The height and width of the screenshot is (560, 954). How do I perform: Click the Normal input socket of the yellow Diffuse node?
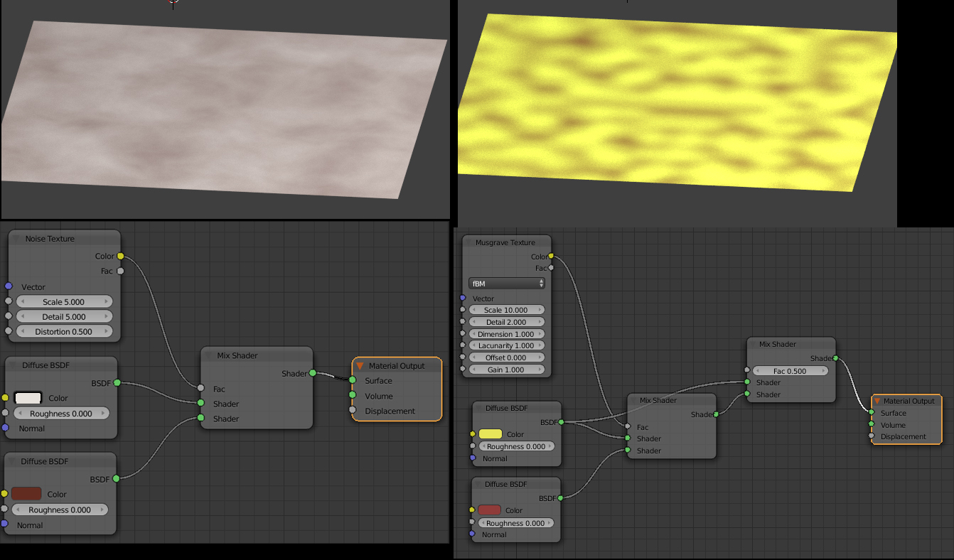[x=472, y=458]
